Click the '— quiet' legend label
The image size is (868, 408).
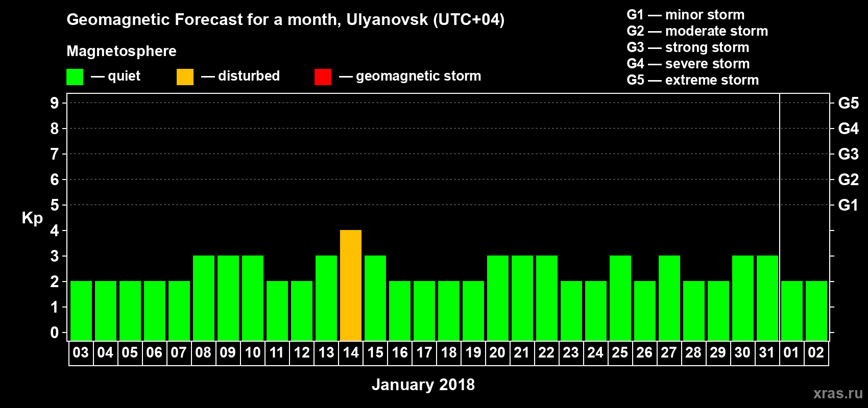[x=115, y=76]
